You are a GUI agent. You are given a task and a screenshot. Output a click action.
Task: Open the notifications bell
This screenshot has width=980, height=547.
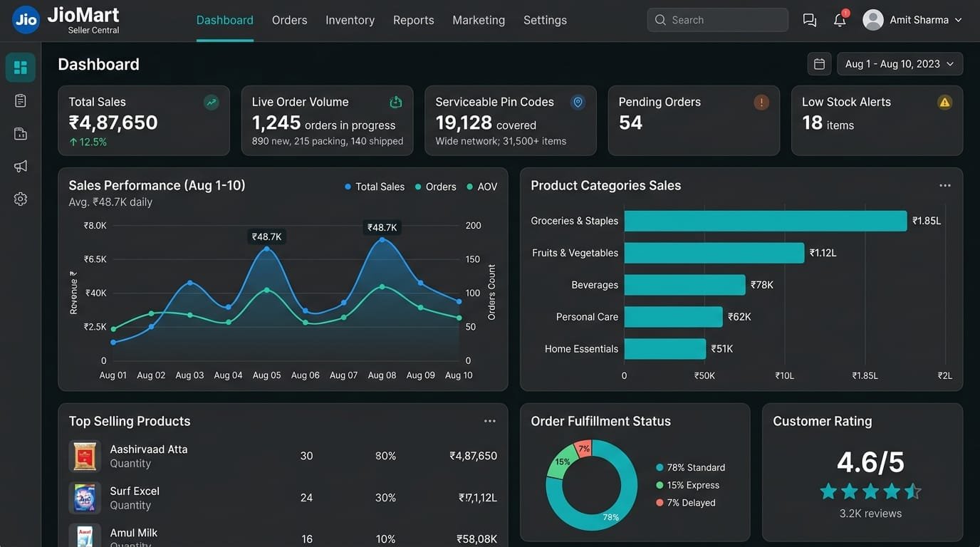pos(840,19)
